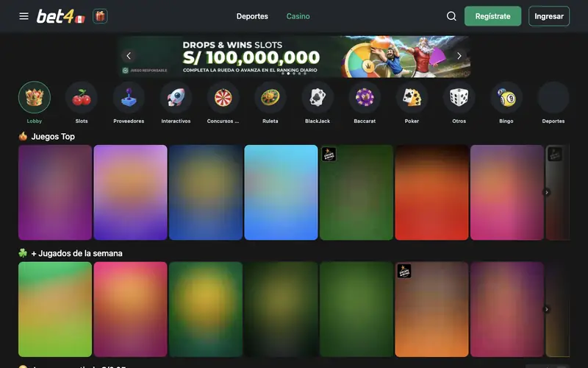This screenshot has height=368, width=588.
Task: Open the Bingo balls category
Action: [506, 98]
